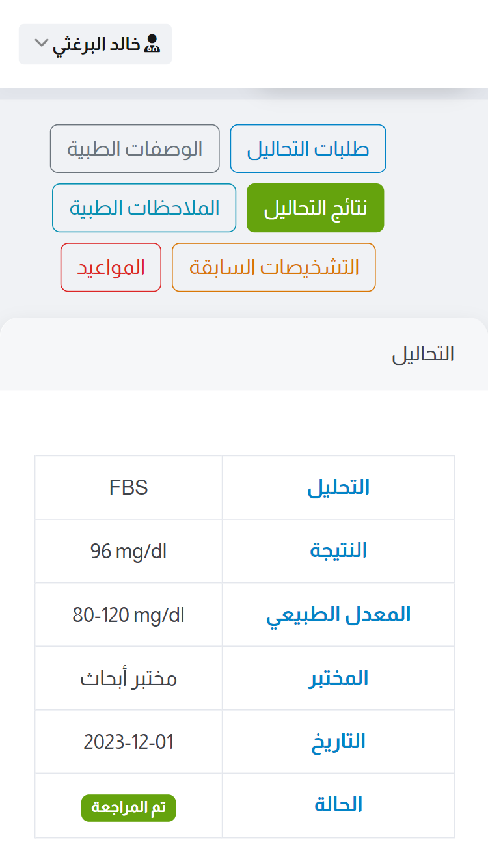The image size is (488, 868).
Task: Select the النتيجة row value 96 mg/dl
Action: pyautogui.click(x=128, y=550)
